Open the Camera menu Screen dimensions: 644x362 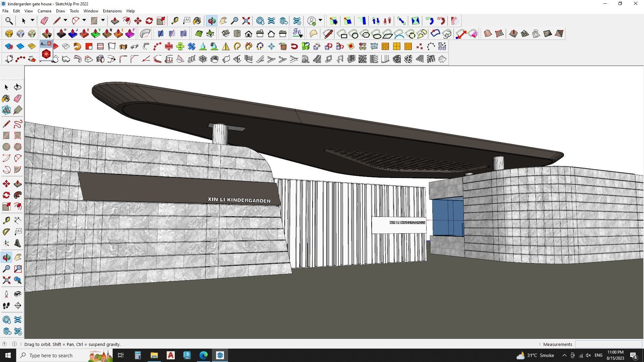[44, 11]
